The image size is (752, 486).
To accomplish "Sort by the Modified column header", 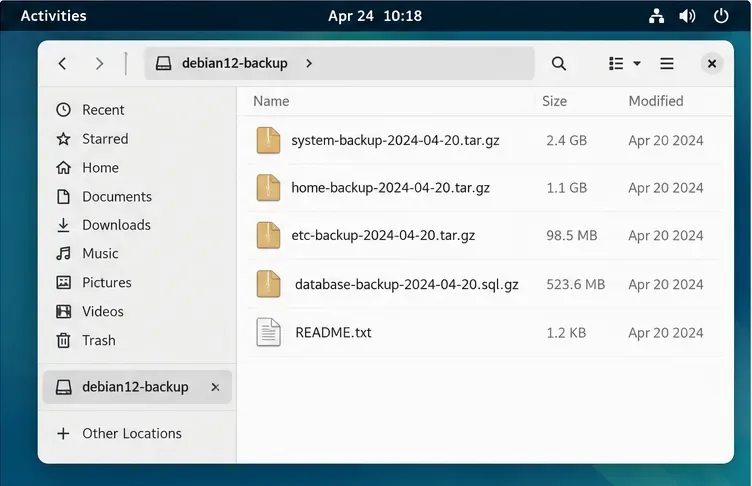I will (656, 101).
